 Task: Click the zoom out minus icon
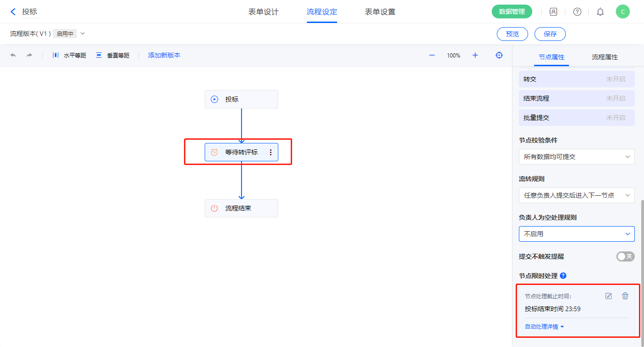point(432,55)
